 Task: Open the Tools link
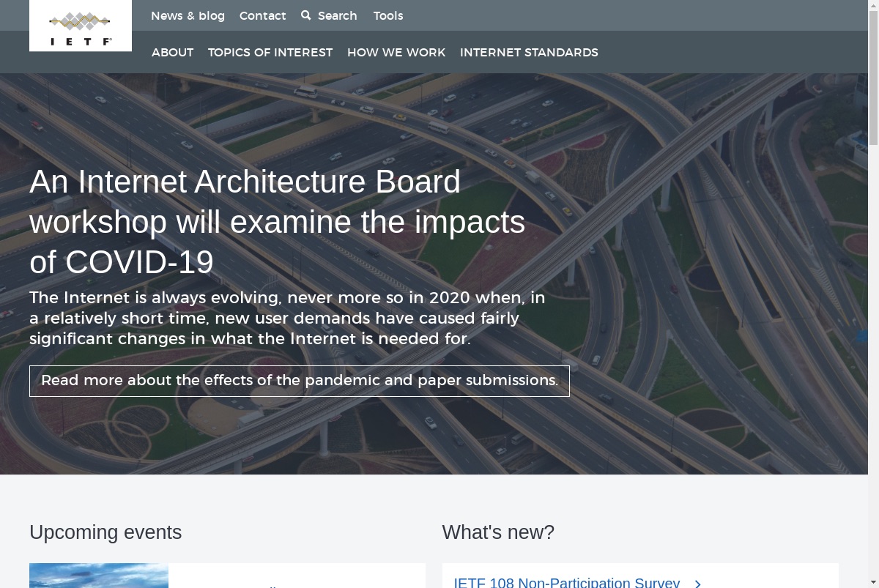pos(388,15)
